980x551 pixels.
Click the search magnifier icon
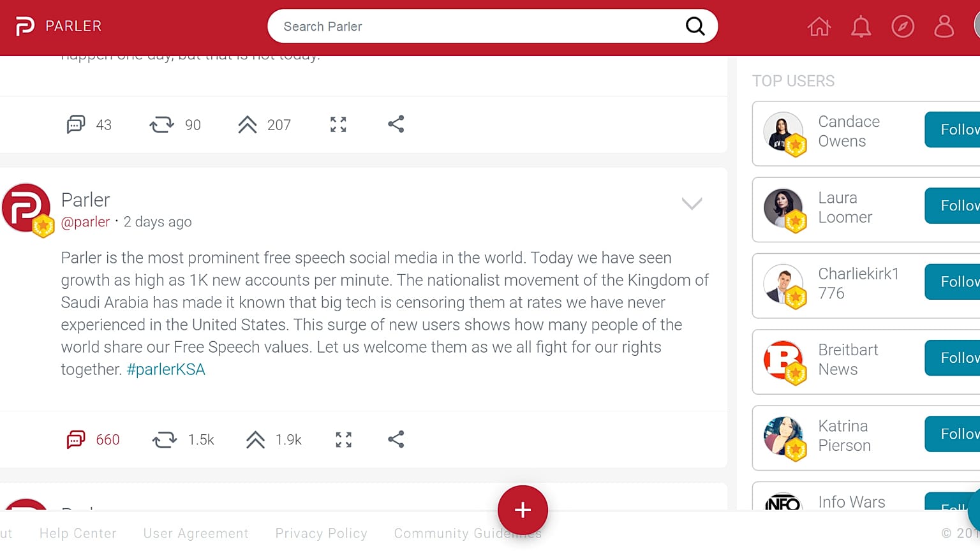(695, 26)
